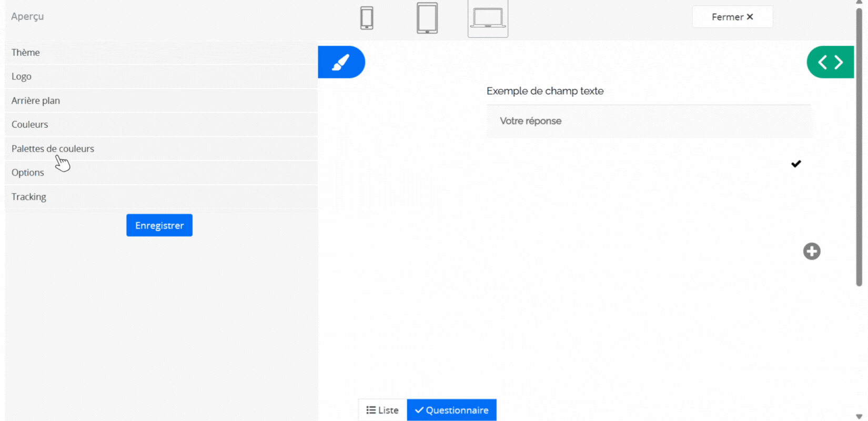Screen dimensions: 868x421
Task: Click the vertical scrollbar on right
Action: (x=859, y=147)
